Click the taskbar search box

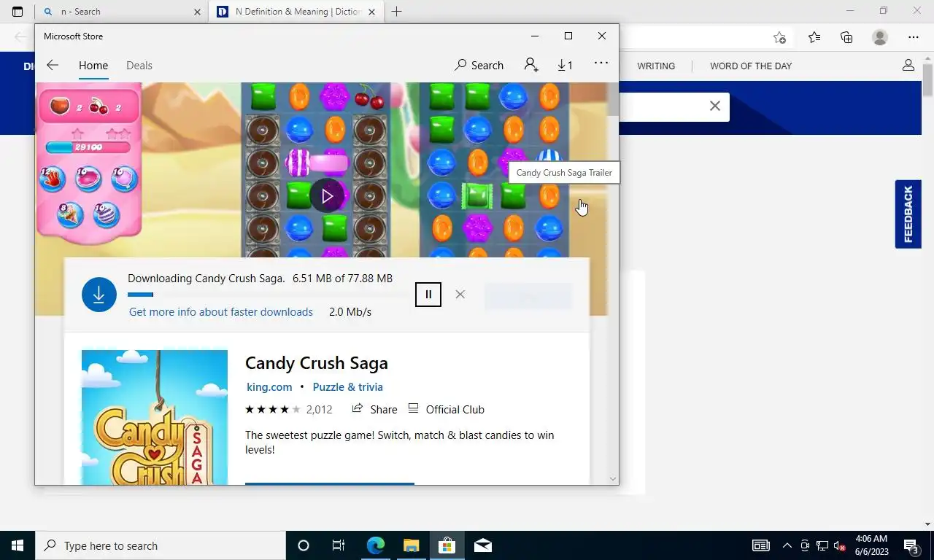click(161, 545)
